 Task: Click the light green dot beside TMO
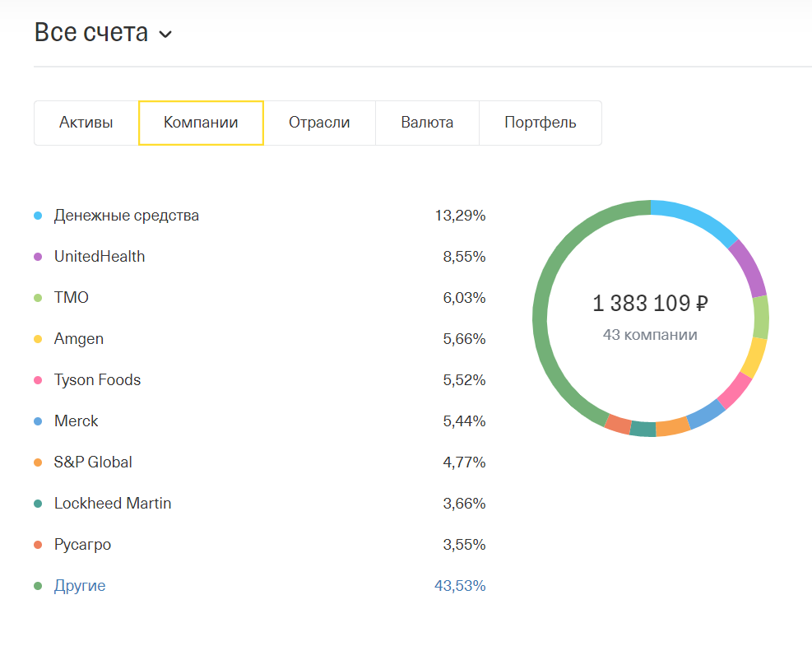38,298
